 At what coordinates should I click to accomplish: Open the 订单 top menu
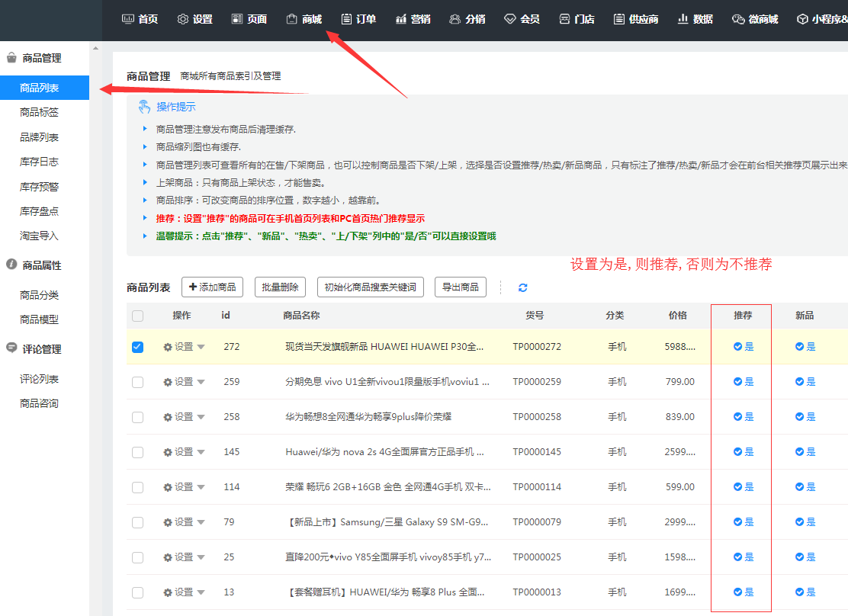358,19
